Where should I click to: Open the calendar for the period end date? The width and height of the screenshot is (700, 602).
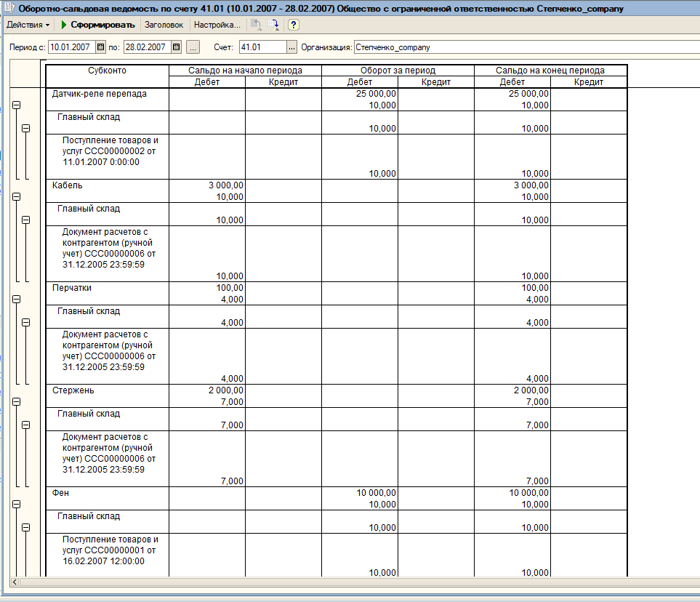click(x=177, y=47)
